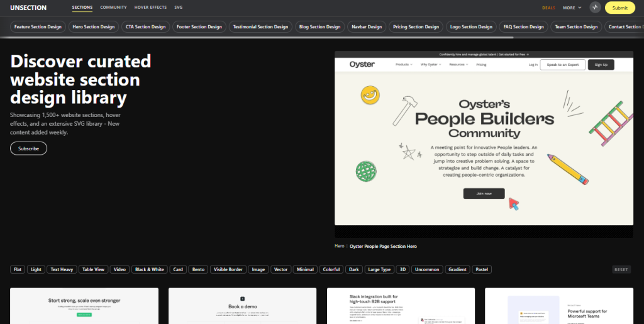
Task: Toggle the Uncommon filter tag
Action: tap(427, 269)
